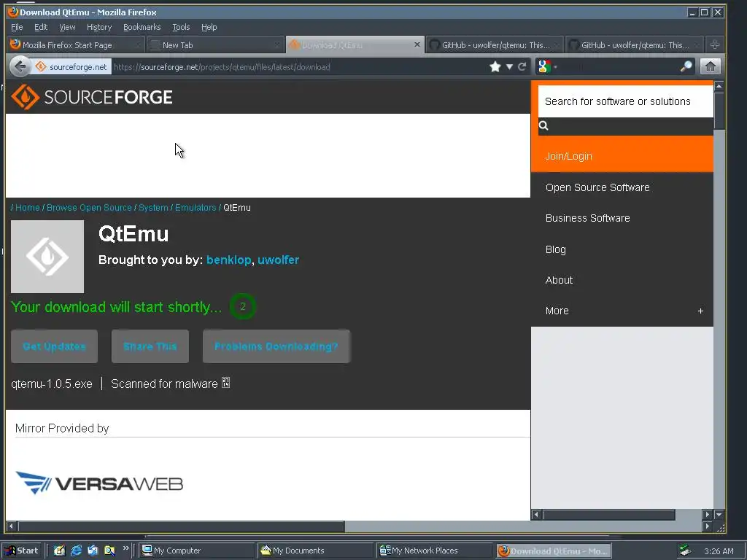Click the download countdown circle
747x560 pixels.
coord(242,307)
